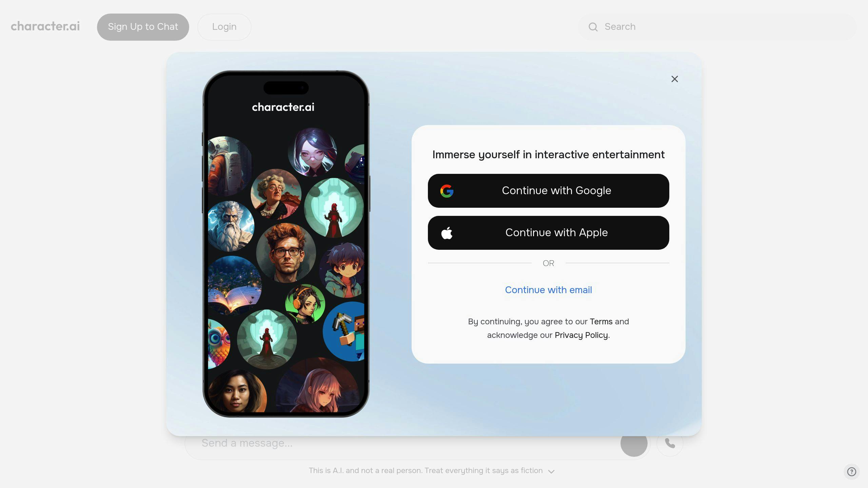Select the Login tab in navbar
This screenshot has height=488, width=868.
224,27
